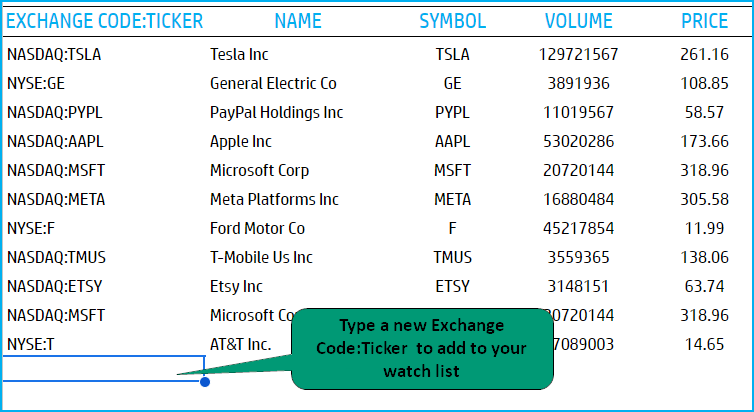Select the PayPal Holdings Inc name cell

coord(276,112)
